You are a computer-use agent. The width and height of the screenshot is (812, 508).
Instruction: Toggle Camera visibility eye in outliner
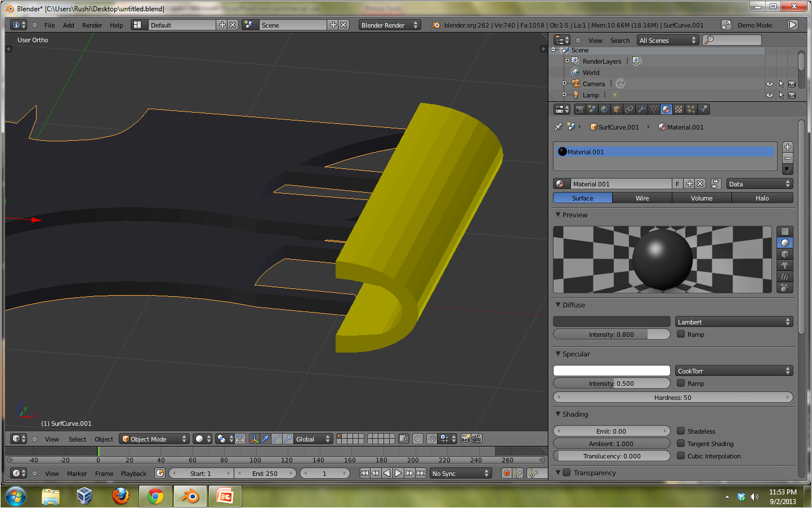(x=770, y=84)
